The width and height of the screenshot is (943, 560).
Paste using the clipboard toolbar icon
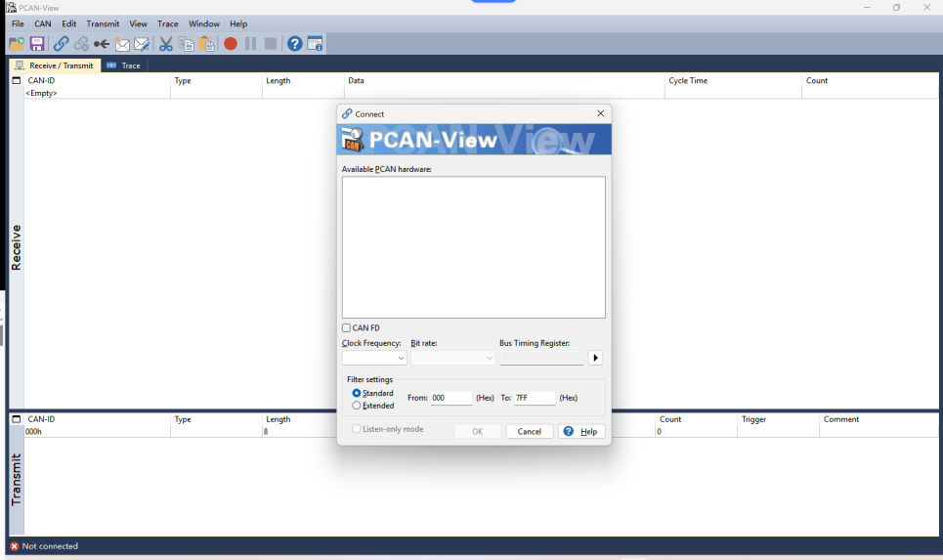(x=207, y=44)
